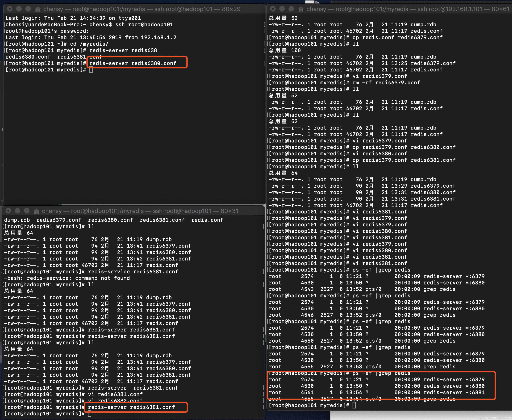Screen dimensions: 512x420
Task: Click the home folder icon in the 80×61 window title
Action: coord(301,9)
